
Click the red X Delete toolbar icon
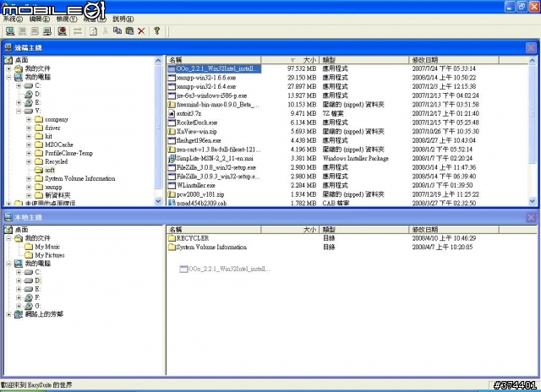[141, 31]
